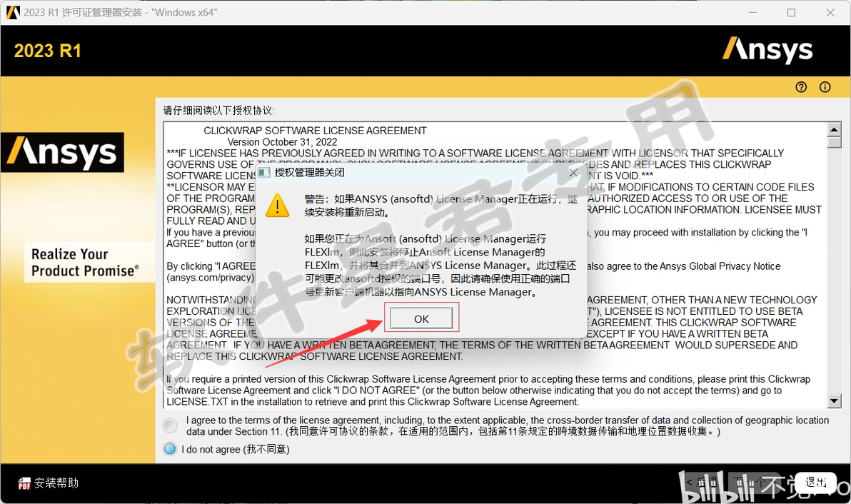
Task: Click the license agreement scrollbar up arrow
Action: (834, 130)
